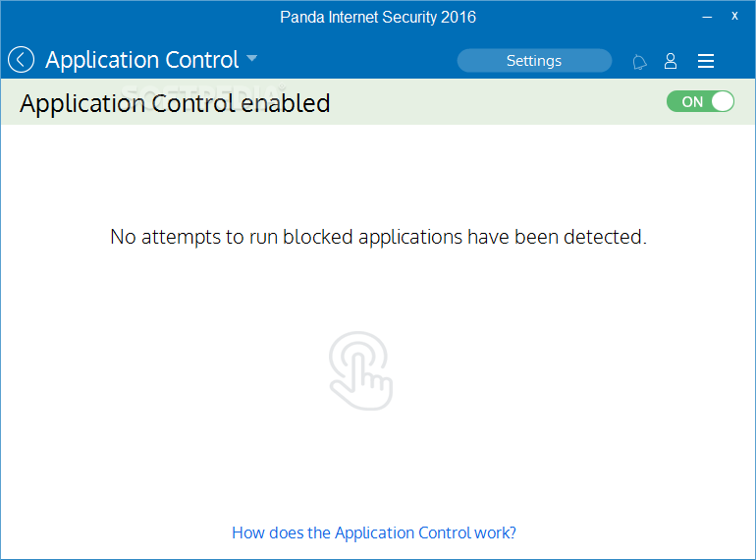Click the white knob of the ON toggle

723,101
